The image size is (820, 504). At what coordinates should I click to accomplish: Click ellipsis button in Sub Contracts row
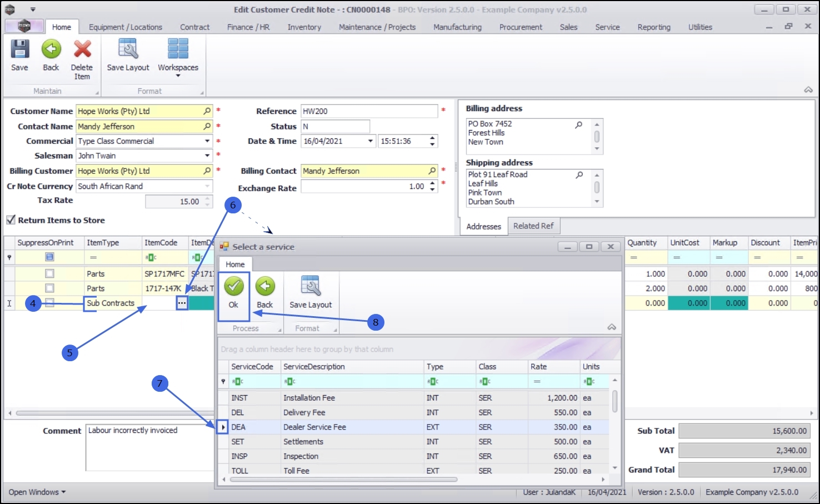click(182, 303)
